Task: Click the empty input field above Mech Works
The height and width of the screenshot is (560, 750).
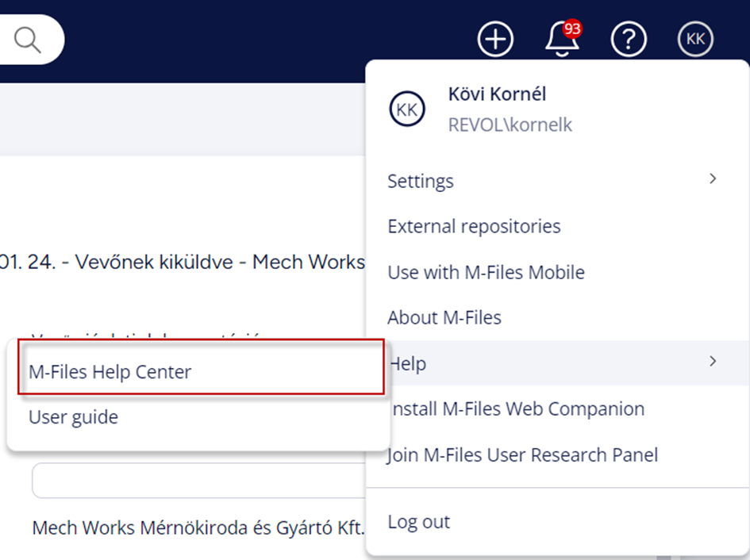Action: pos(199,481)
